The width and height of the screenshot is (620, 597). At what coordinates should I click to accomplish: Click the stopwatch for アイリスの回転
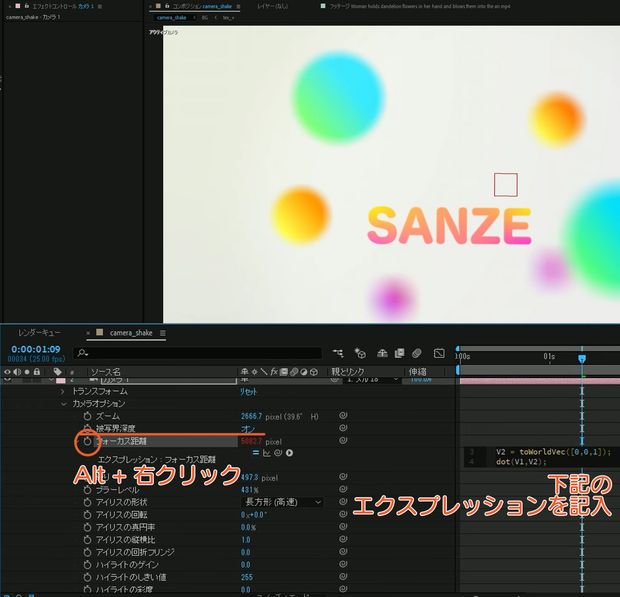87,515
